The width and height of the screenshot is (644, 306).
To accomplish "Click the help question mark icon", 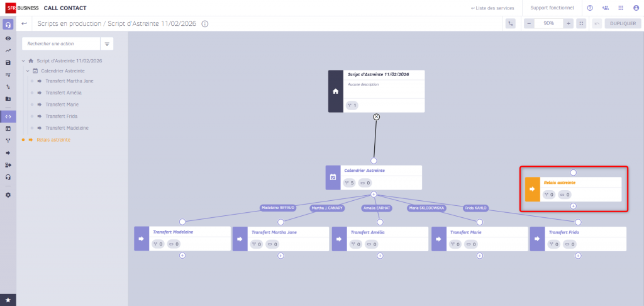I will click(590, 8).
